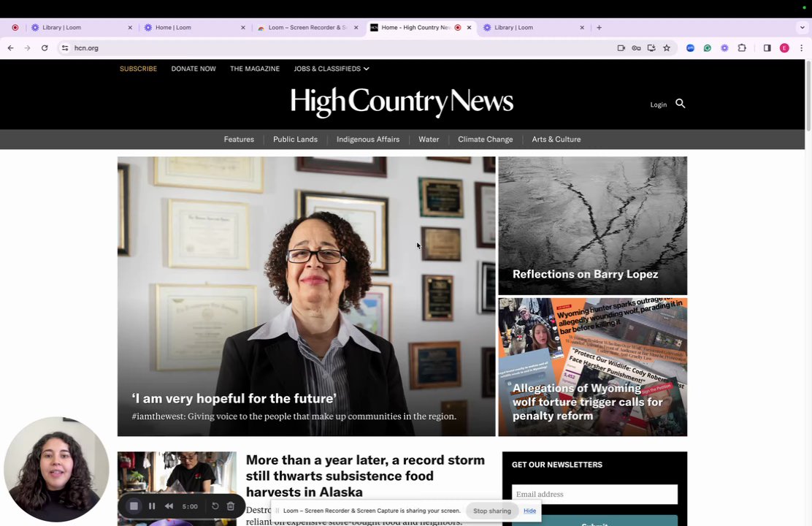
Task: Click the Stop sharing button
Action: 492,511
